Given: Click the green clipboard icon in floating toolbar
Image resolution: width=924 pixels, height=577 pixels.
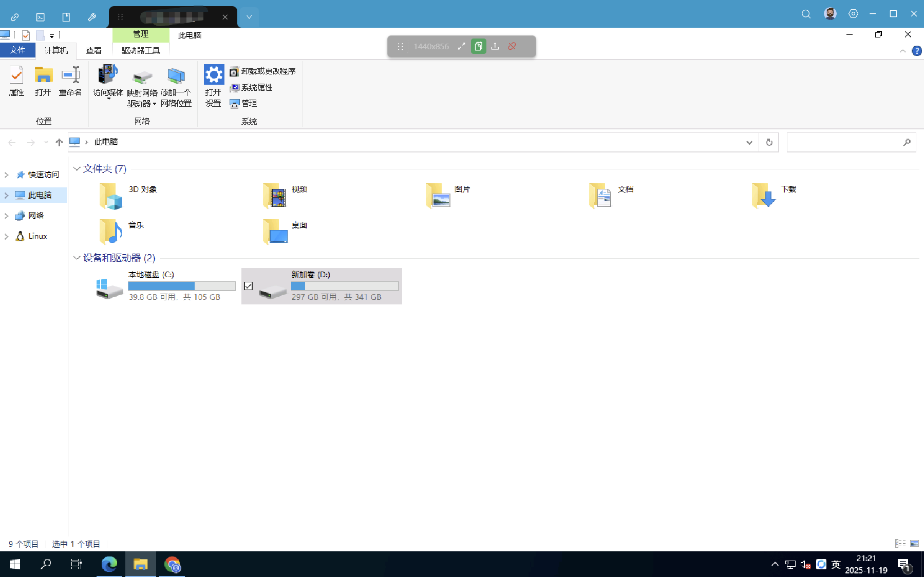Looking at the screenshot, I should click(x=478, y=46).
